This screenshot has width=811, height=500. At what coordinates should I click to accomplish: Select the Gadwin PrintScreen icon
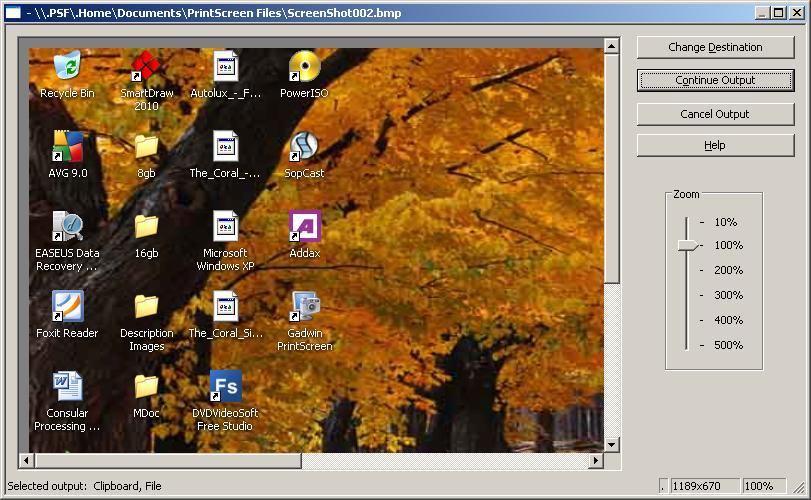click(305, 306)
